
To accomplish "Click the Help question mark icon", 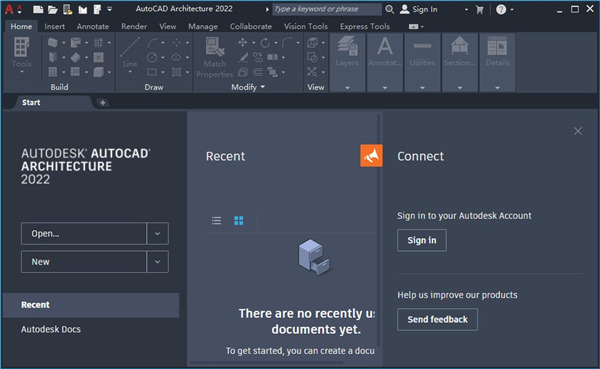I will point(501,10).
